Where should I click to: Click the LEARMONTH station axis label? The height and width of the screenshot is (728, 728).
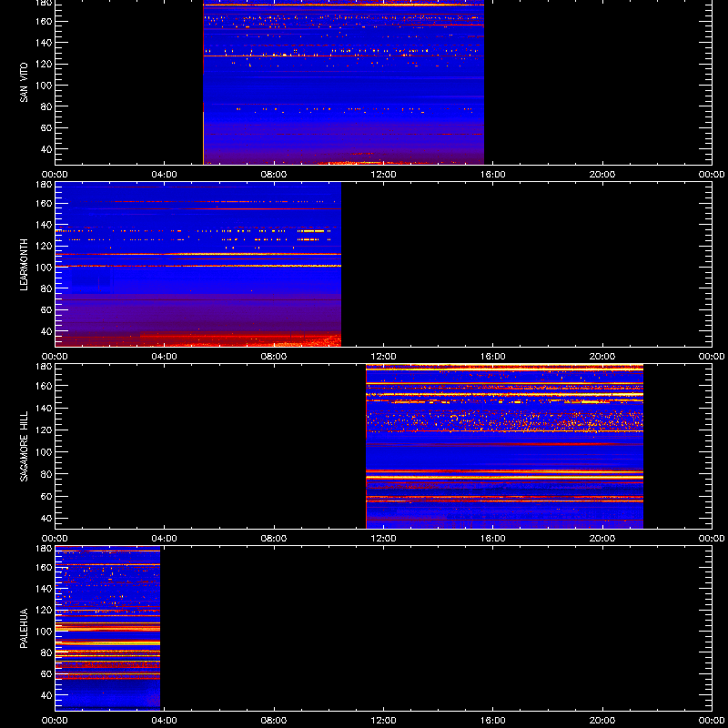tap(24, 265)
